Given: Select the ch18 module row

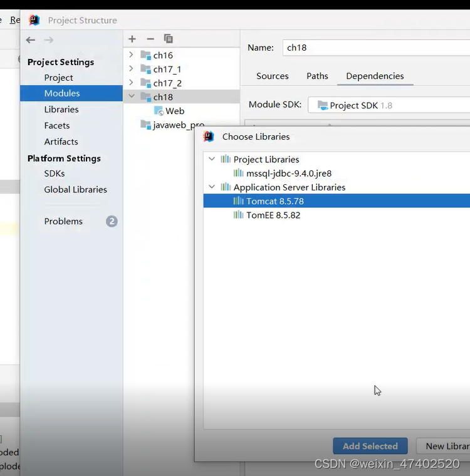Looking at the screenshot, I should click(x=182, y=97).
